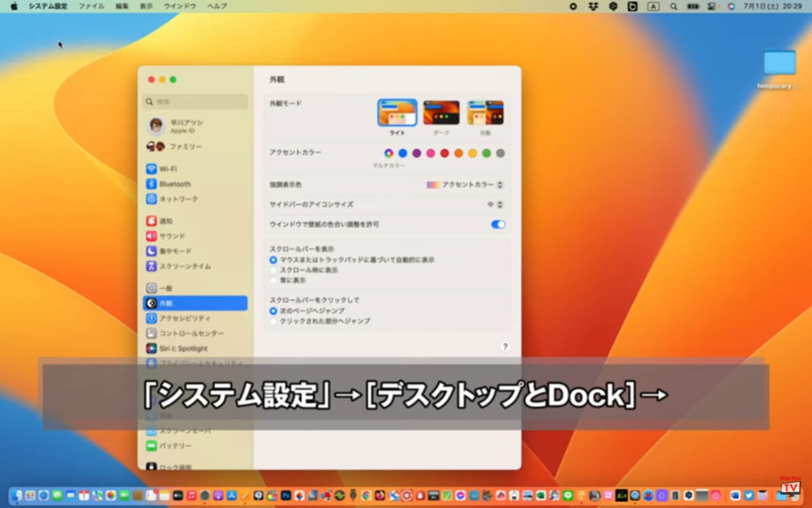Viewport: 812px width, 508px height.
Task: Open the ファイル menu
Action: click(91, 6)
